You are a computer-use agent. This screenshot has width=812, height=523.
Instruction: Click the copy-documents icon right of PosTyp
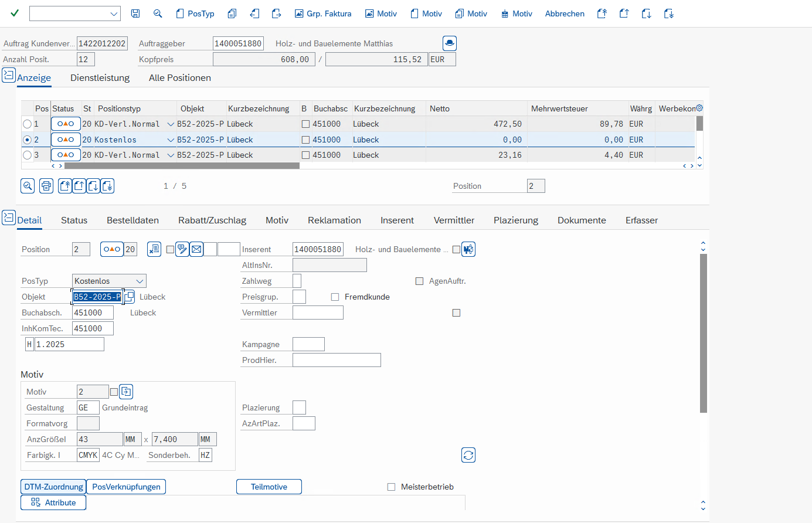(232, 13)
